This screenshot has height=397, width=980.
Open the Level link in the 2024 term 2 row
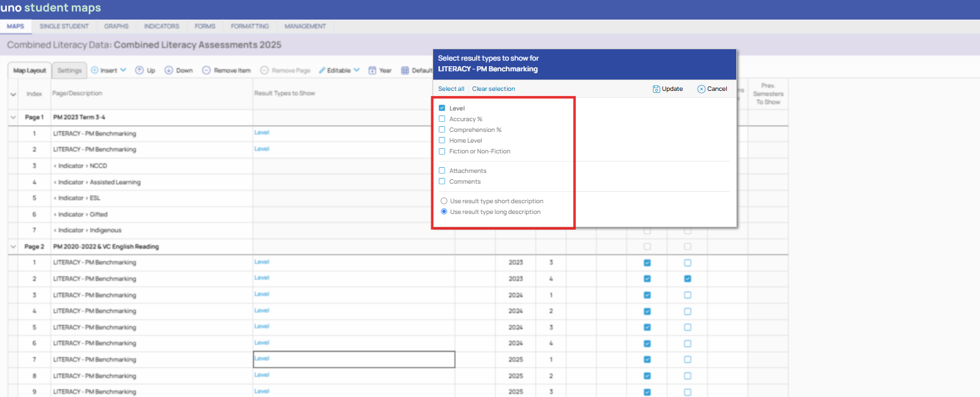[x=261, y=311]
